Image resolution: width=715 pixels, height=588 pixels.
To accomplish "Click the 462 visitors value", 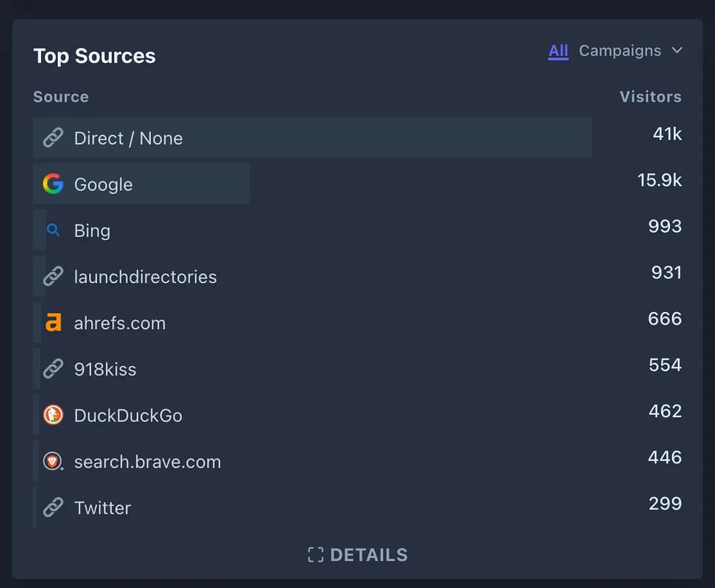I will click(x=666, y=411).
